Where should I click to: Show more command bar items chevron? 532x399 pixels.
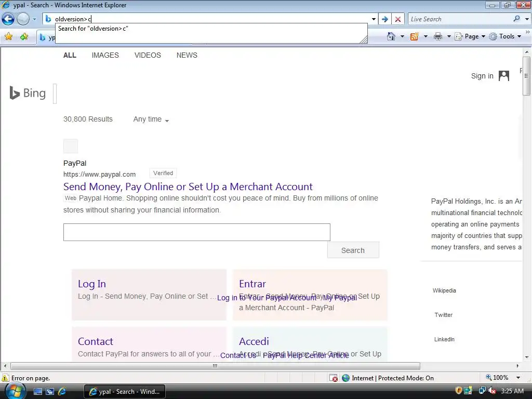pos(528,32)
